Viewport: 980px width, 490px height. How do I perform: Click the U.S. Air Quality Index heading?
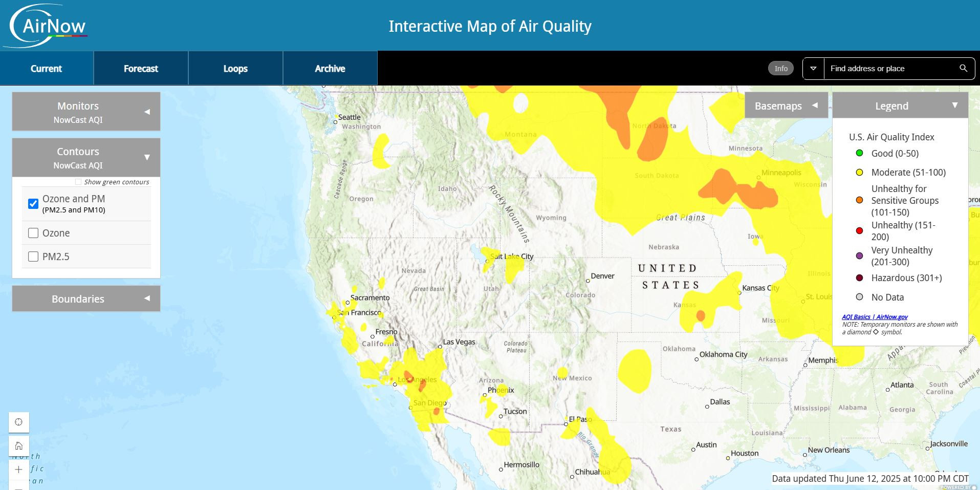click(891, 137)
